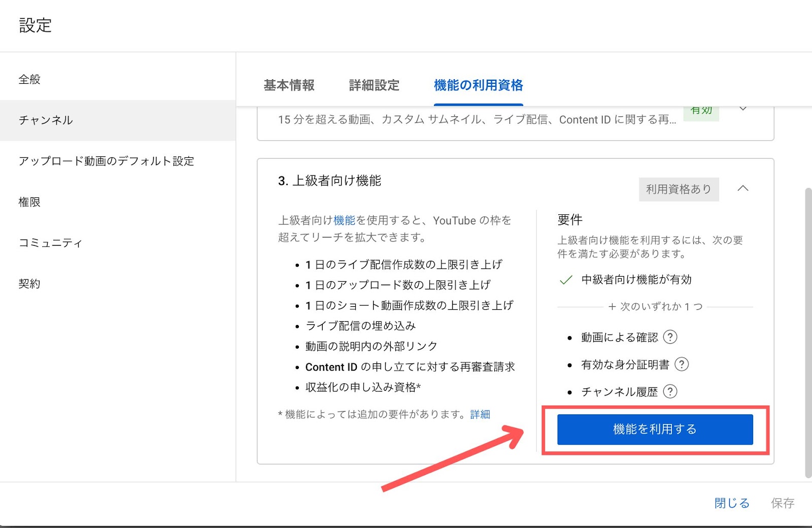
Task: Click the 設定 dialog title
Action: (x=35, y=25)
